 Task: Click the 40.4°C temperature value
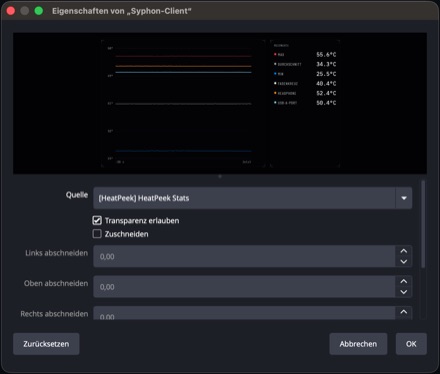point(326,83)
